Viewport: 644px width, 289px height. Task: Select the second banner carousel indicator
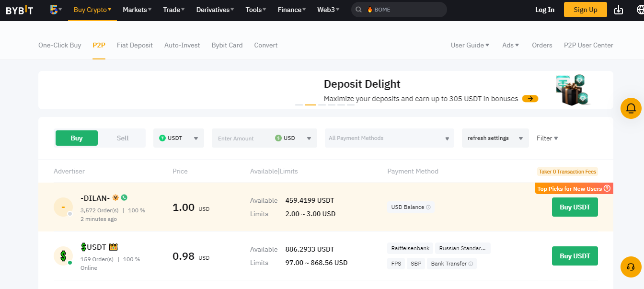pos(310,104)
